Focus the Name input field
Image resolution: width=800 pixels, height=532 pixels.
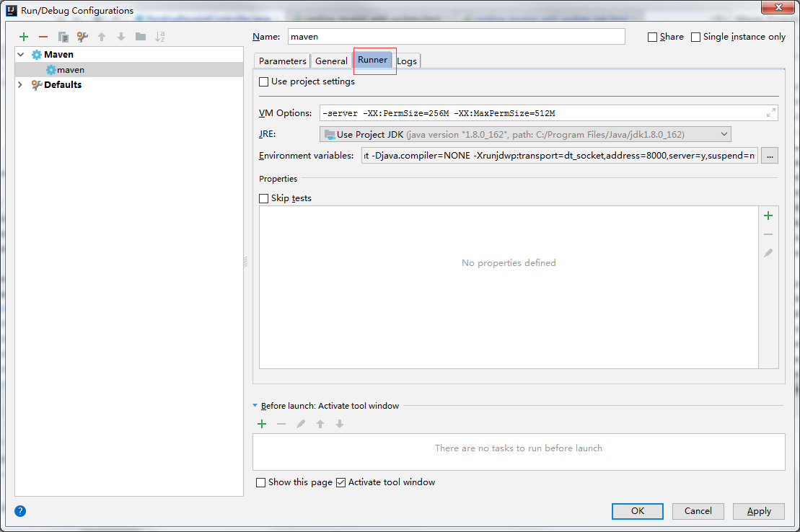click(456, 37)
